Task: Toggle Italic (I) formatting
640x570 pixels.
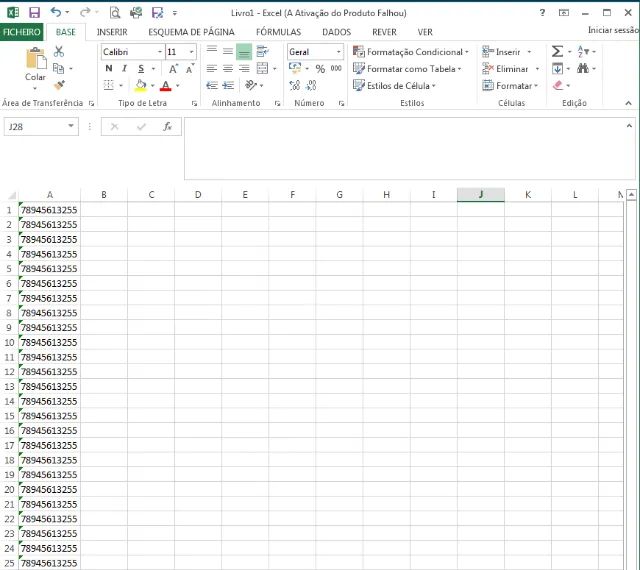Action: coord(124,69)
